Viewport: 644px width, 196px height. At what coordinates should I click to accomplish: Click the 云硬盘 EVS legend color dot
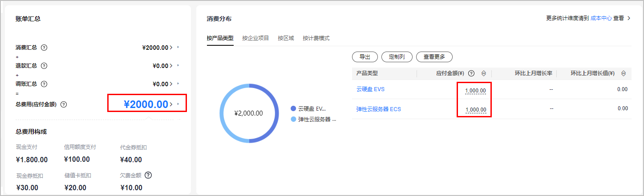(293, 108)
